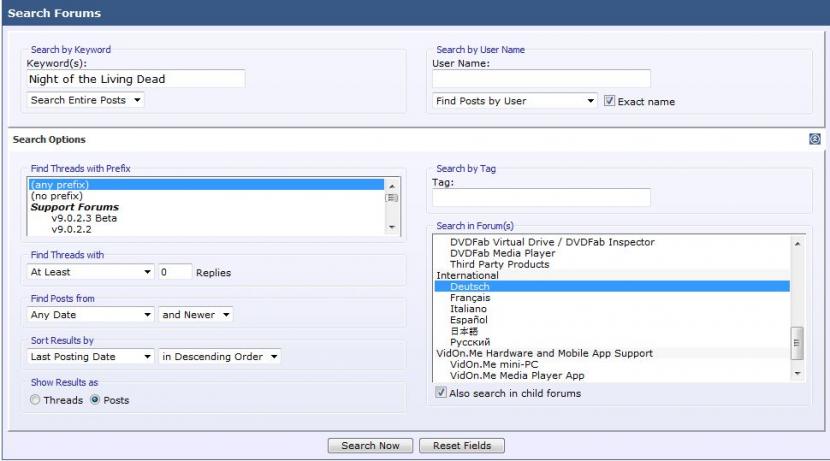Open the Any Date dropdown

point(90,314)
